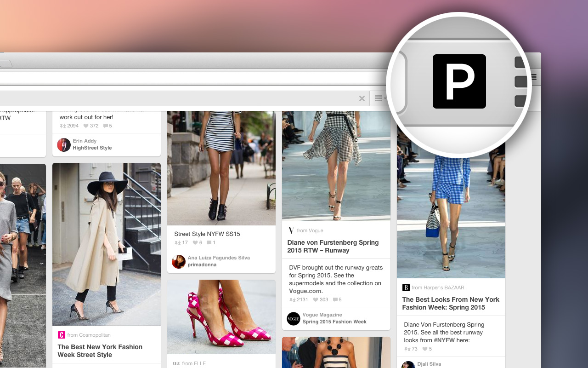Open 'The Best New York Fashion Week Street Style'
Image resolution: width=588 pixels, height=368 pixels.
(100, 351)
